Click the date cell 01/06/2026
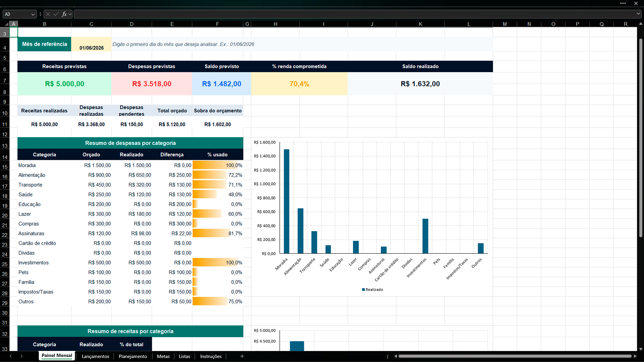This screenshot has height=362, width=644. (91, 44)
